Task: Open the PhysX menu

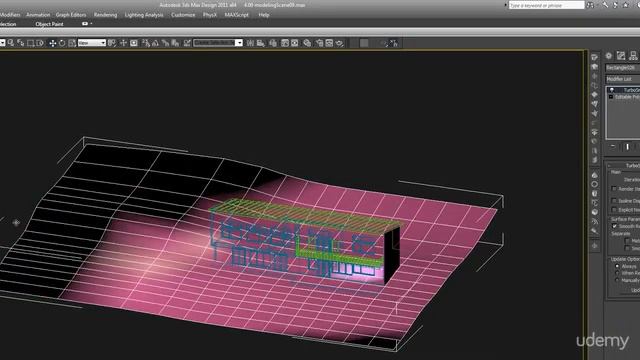Action: (210, 15)
